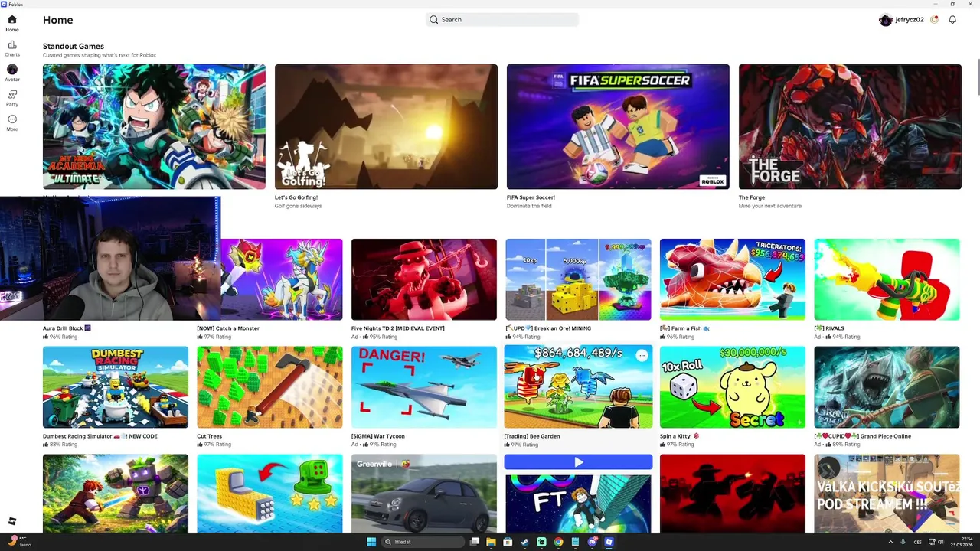Open the robot fighting game thumbnail in bottom row

[116, 494]
